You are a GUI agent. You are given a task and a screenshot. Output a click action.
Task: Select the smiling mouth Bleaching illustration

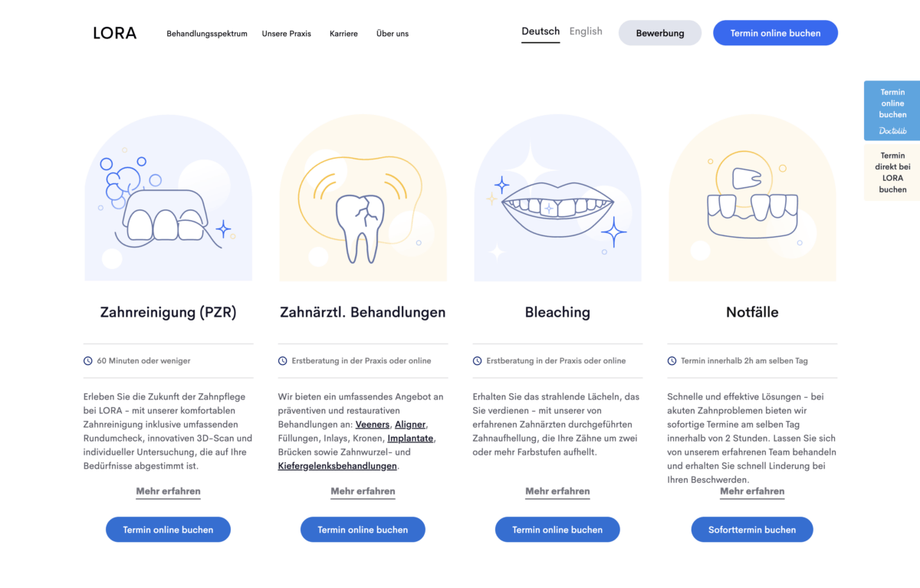click(557, 199)
